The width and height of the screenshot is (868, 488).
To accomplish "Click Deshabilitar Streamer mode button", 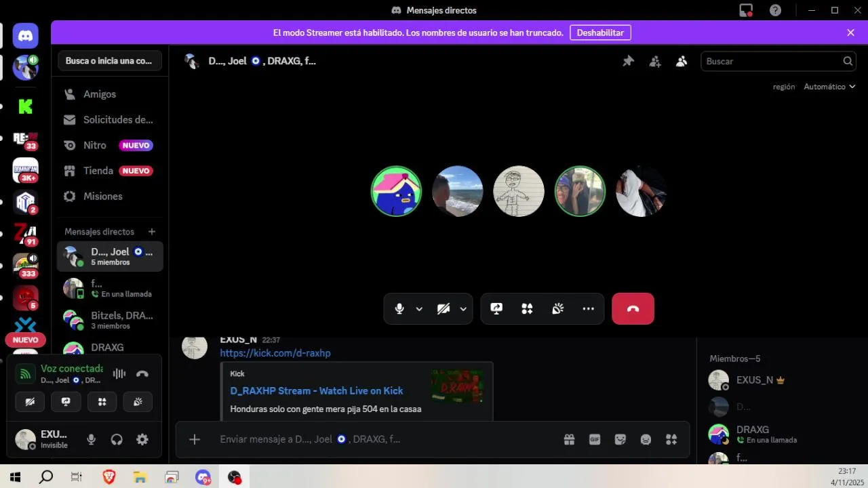I will tap(600, 33).
